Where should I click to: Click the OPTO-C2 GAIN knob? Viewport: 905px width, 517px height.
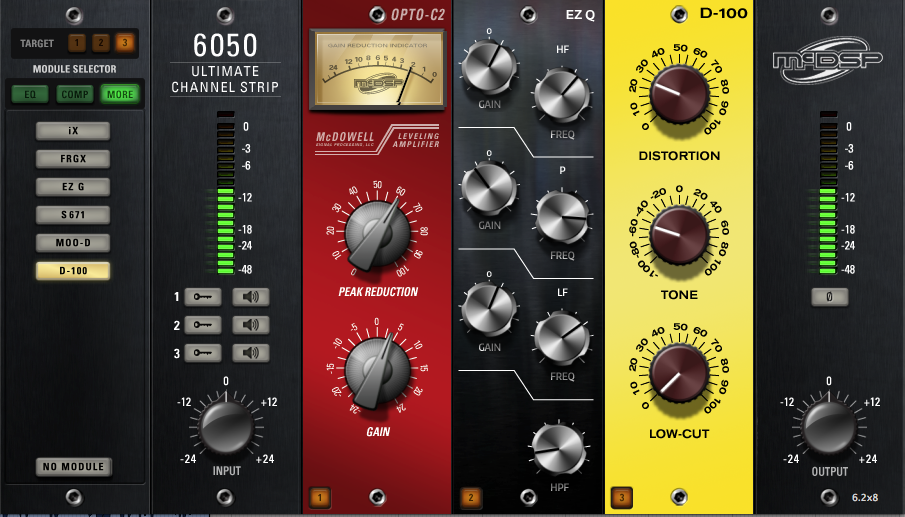(x=377, y=372)
